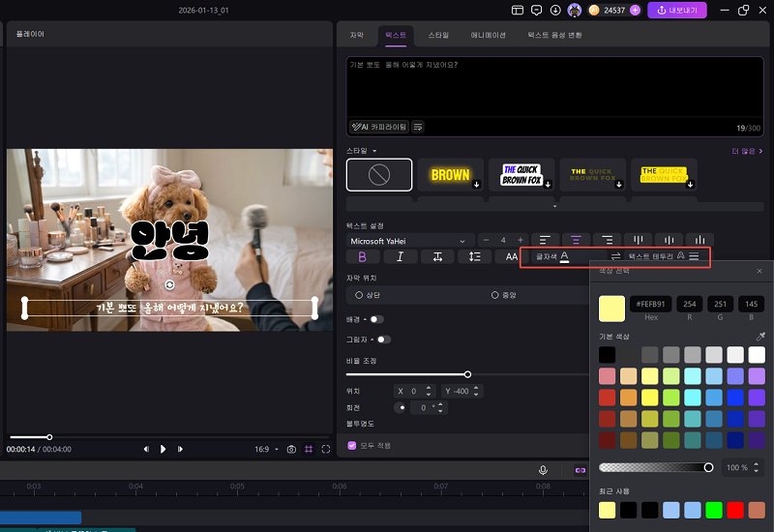Toggle AA uppercase text option
The image size is (774, 532).
[x=512, y=256]
